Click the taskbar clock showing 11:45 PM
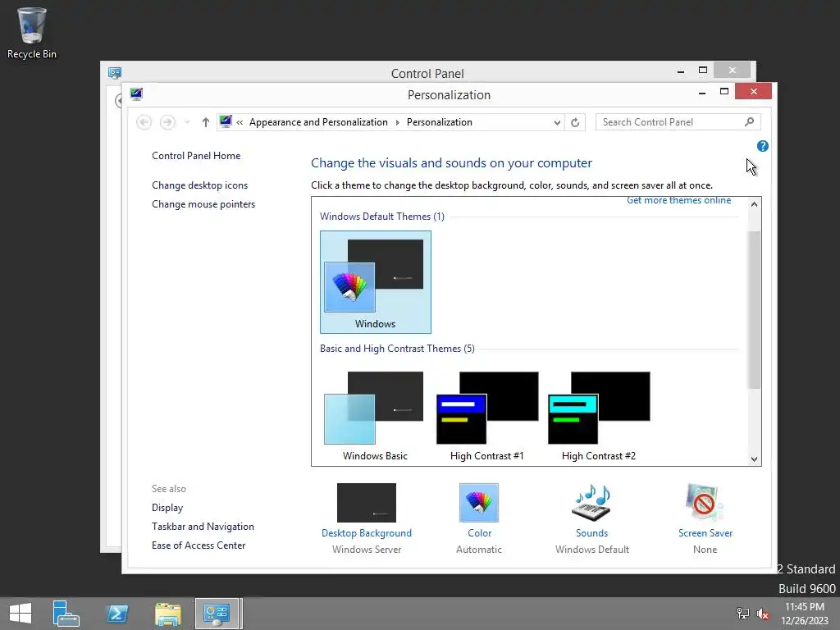The image size is (840, 630). tap(804, 614)
